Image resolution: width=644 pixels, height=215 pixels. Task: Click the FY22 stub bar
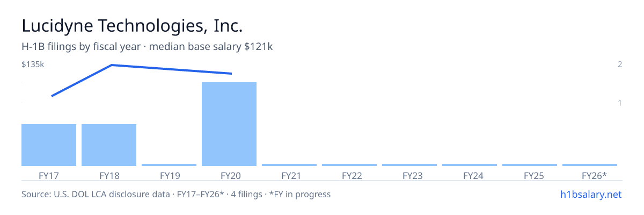(349, 165)
